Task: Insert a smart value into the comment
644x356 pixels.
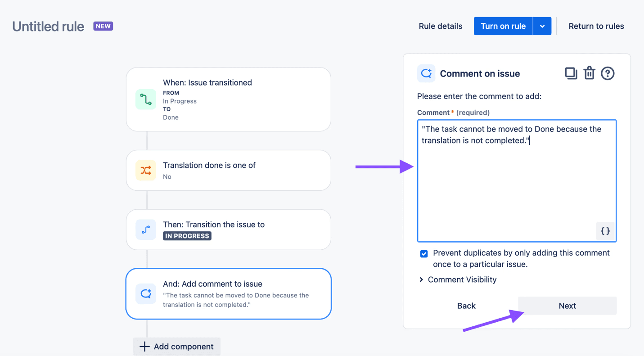Action: pos(605,231)
